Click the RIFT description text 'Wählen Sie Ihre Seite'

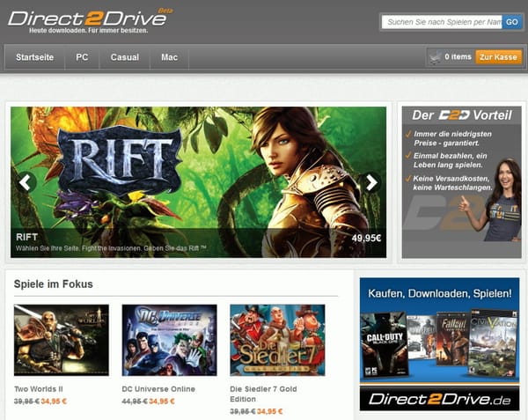pos(111,248)
